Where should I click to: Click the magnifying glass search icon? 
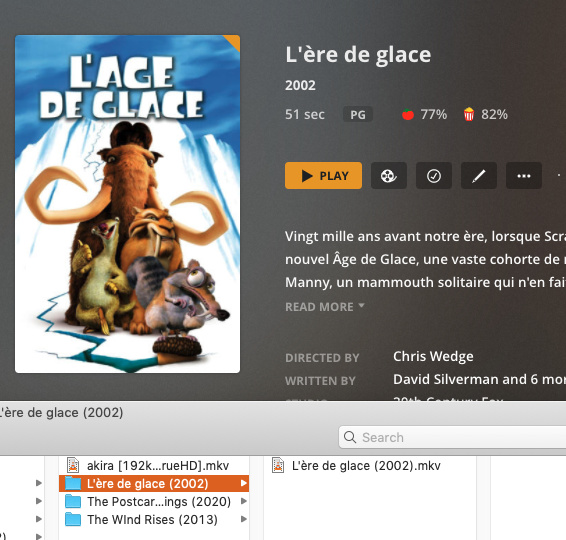coord(350,437)
